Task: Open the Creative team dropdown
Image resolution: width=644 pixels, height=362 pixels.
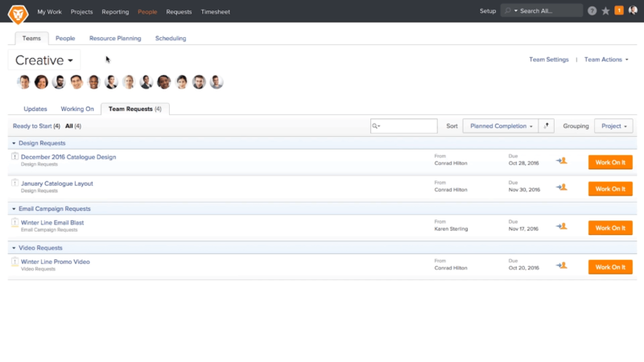Action: tap(44, 60)
